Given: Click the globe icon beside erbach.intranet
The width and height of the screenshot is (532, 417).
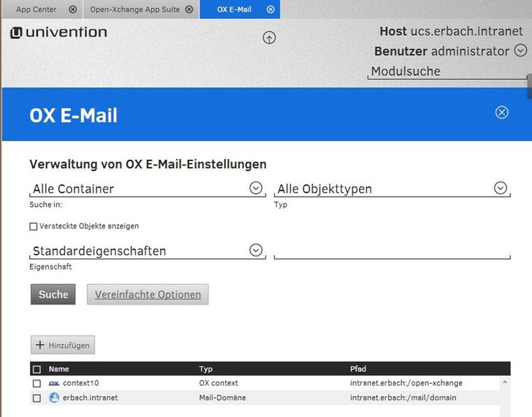Looking at the screenshot, I should [54, 398].
